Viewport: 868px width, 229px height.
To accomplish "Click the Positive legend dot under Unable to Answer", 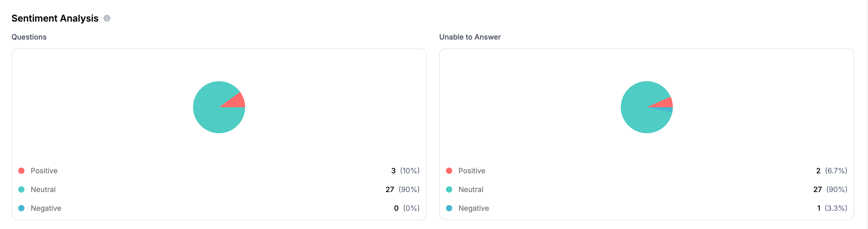I will pos(449,170).
